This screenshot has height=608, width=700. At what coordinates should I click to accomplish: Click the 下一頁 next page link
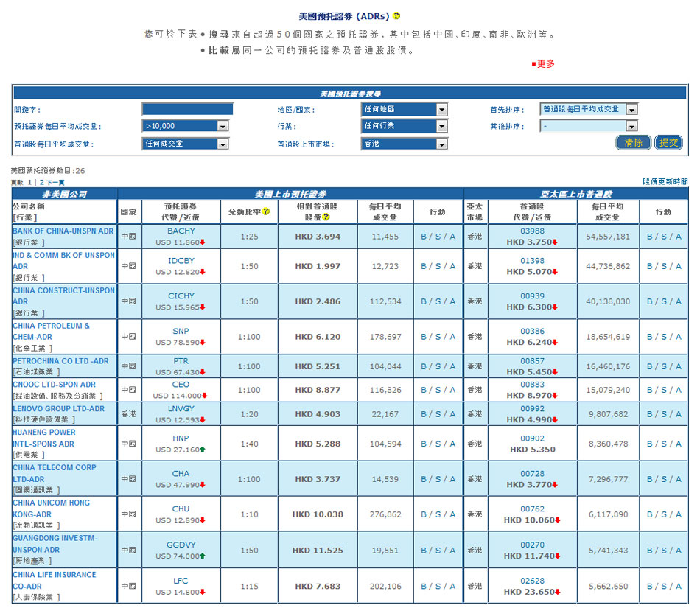(x=55, y=182)
